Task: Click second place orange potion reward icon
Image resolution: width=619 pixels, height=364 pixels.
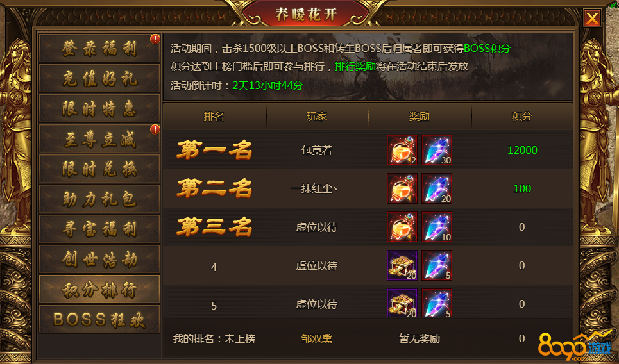Action: [x=402, y=188]
